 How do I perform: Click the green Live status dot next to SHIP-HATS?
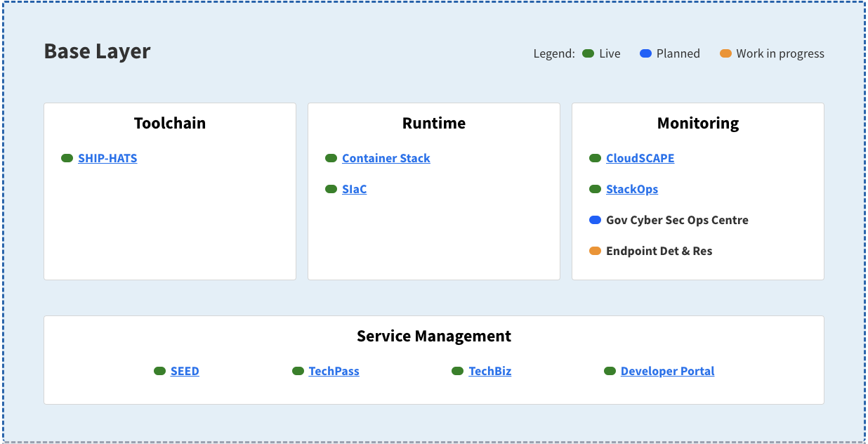coord(68,158)
